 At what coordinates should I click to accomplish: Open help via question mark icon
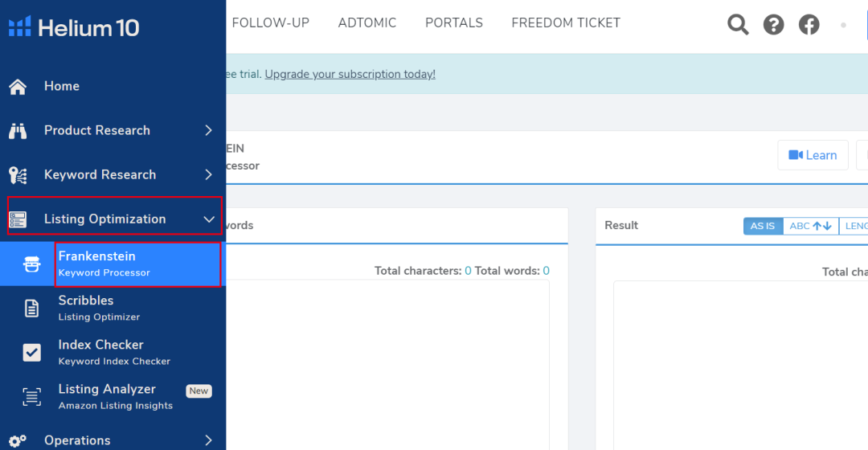[773, 24]
